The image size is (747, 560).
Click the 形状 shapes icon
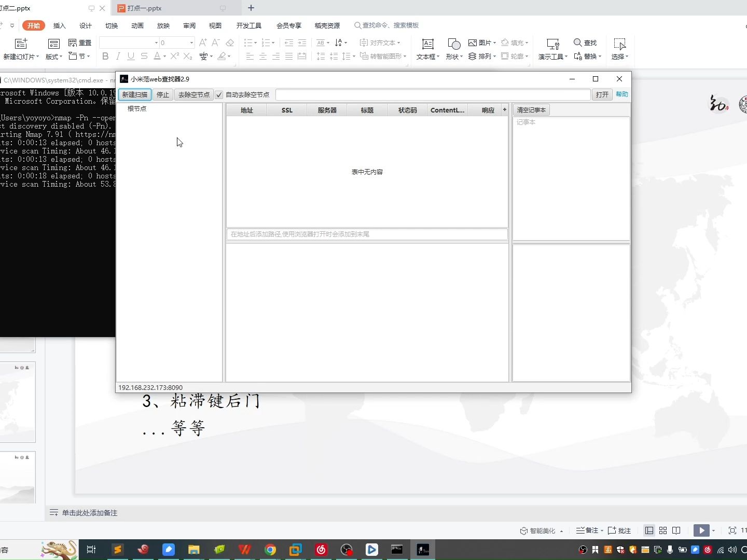tap(454, 44)
